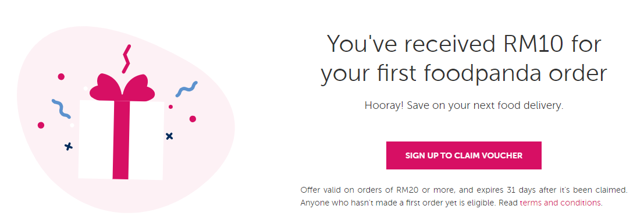Select the pink vertical ribbon on the gift box
644x223 pixels.
click(121, 140)
